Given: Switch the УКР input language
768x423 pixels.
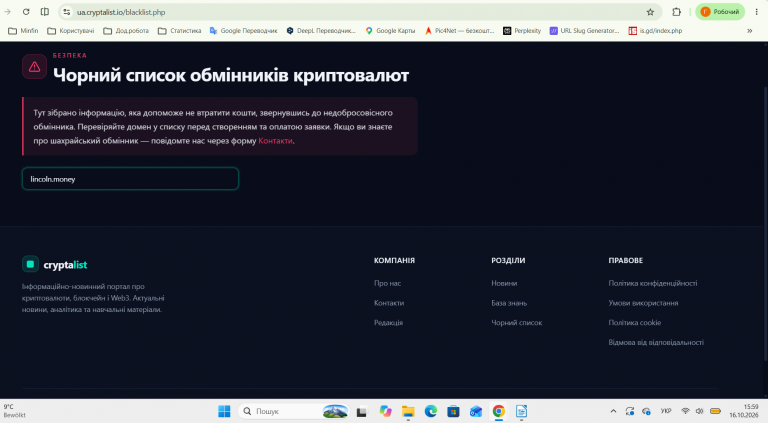Looking at the screenshot, I should (666, 411).
